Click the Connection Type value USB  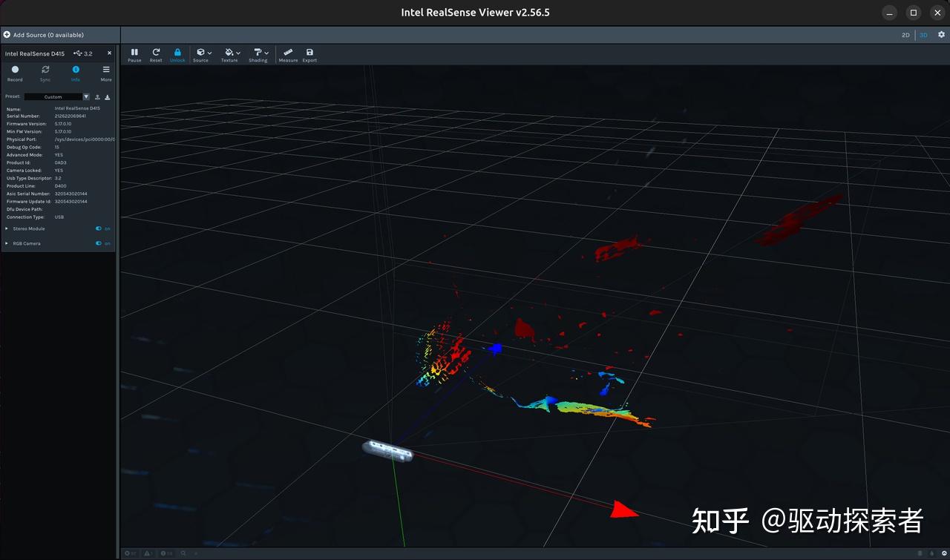point(59,217)
